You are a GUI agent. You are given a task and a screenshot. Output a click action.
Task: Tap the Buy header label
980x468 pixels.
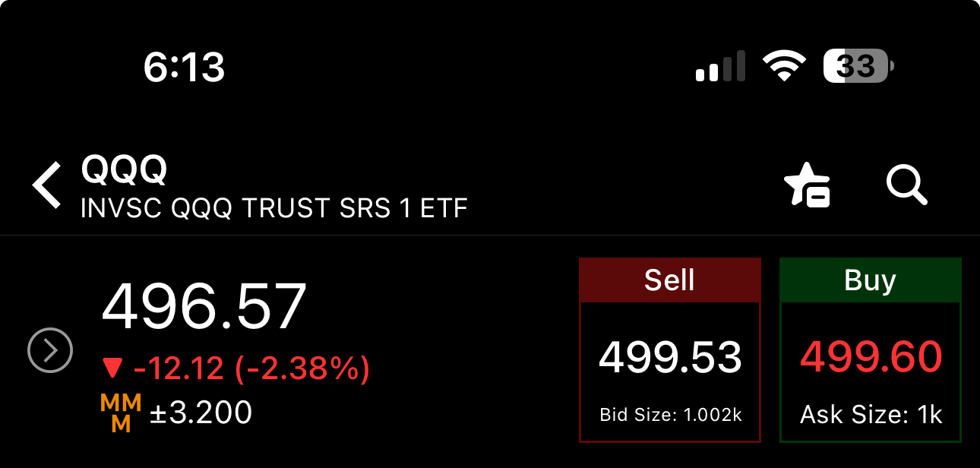click(x=871, y=280)
